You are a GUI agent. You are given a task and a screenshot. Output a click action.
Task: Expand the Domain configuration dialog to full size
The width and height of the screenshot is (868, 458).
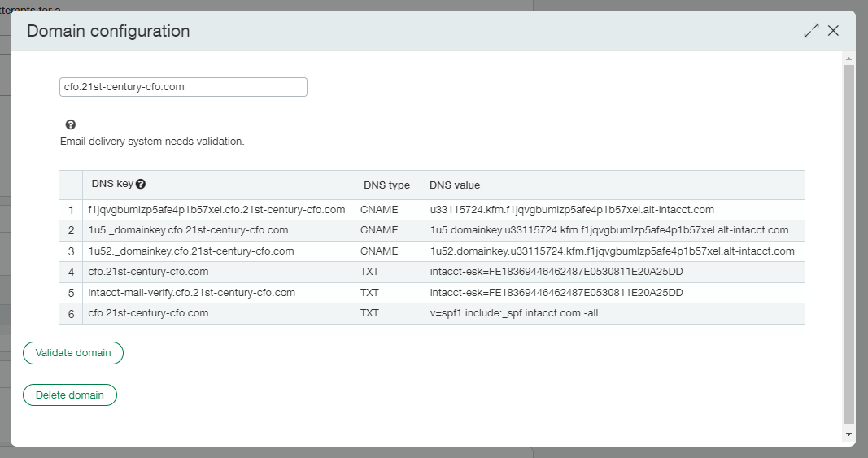(811, 31)
